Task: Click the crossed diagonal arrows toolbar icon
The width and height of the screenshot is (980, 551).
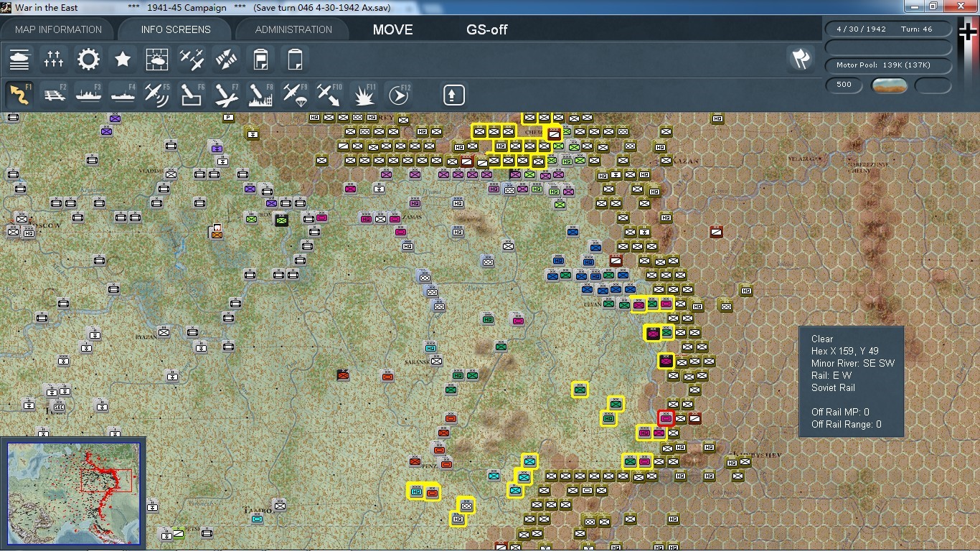Action: click(x=226, y=59)
